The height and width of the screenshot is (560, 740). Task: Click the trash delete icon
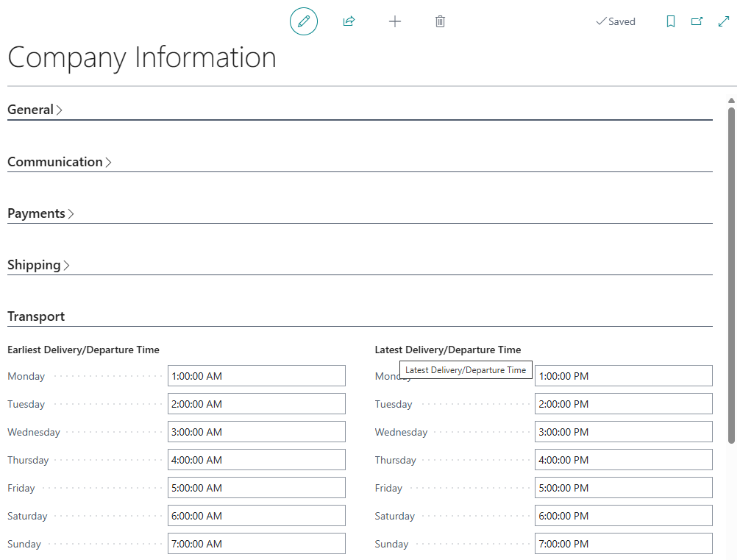click(x=440, y=21)
